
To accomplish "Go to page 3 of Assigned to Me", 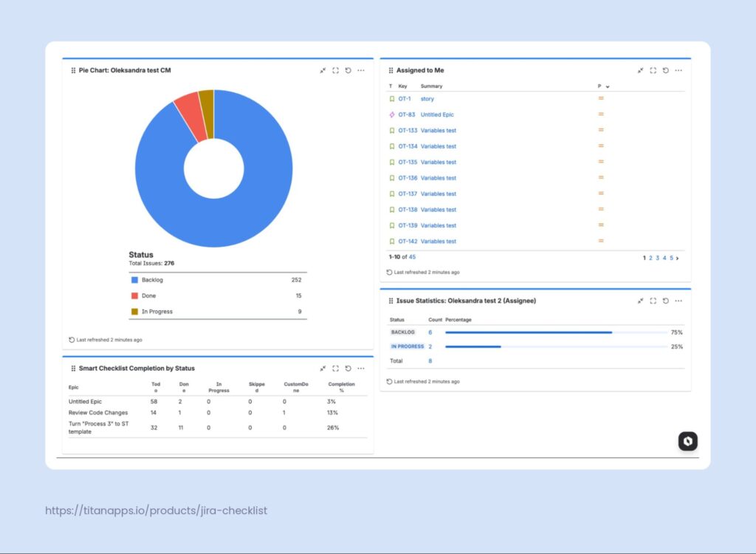I will tap(656, 257).
